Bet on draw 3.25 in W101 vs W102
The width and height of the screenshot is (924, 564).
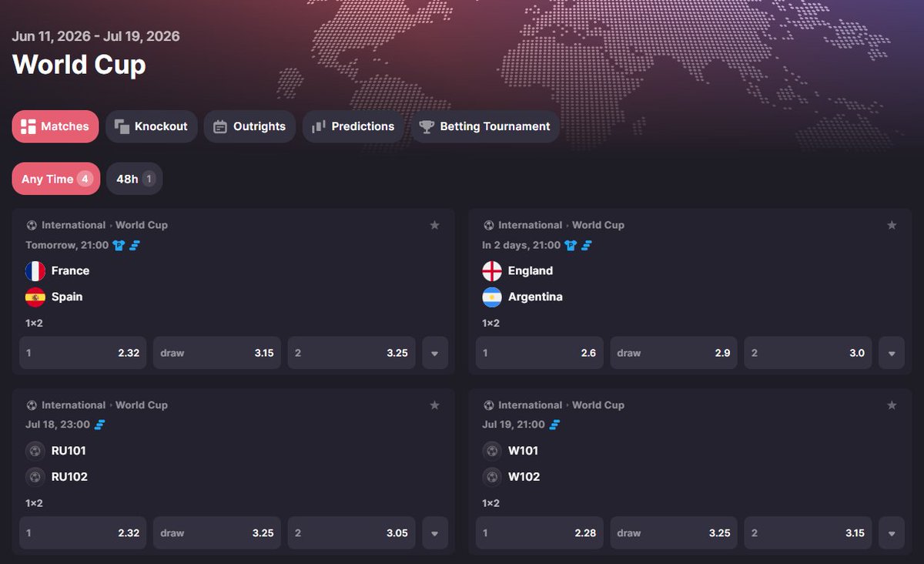(x=674, y=533)
